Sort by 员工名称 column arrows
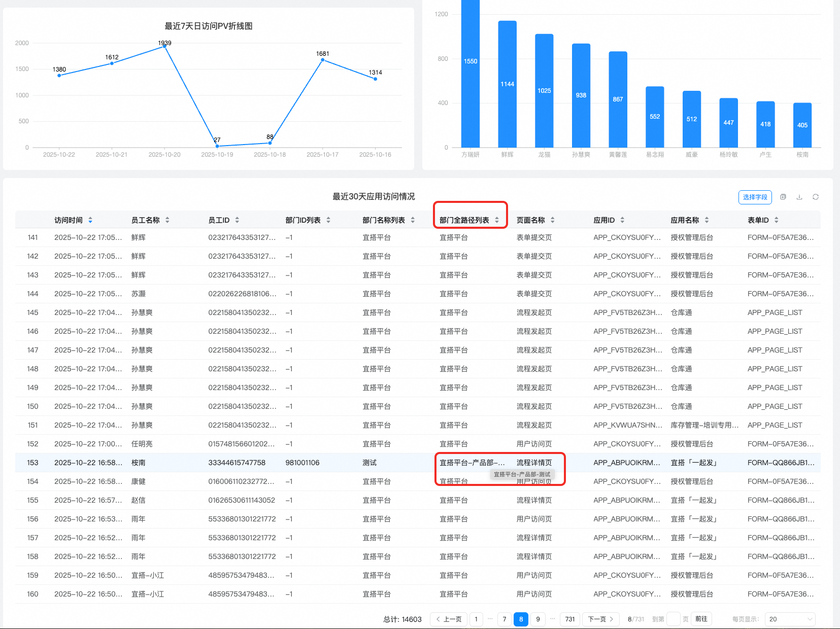 click(x=167, y=220)
